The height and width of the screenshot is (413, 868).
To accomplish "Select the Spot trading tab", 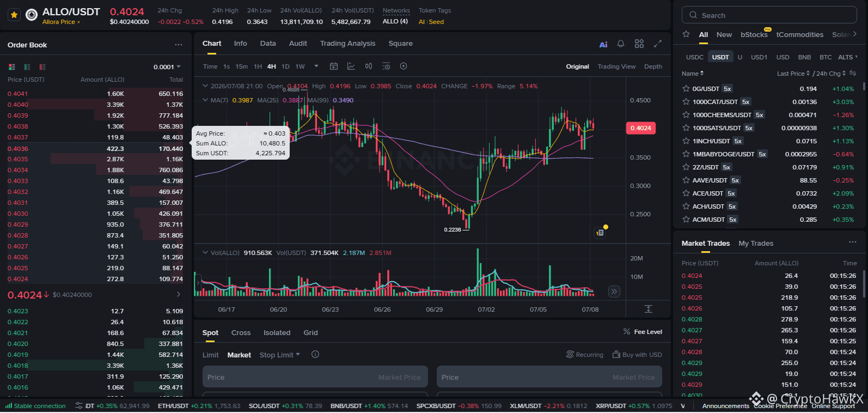I will point(210,333).
